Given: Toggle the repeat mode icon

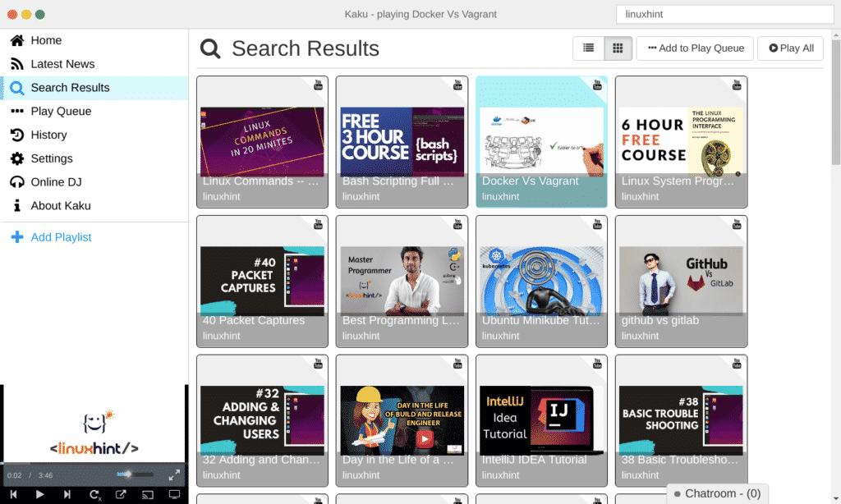Looking at the screenshot, I should tap(95, 494).
